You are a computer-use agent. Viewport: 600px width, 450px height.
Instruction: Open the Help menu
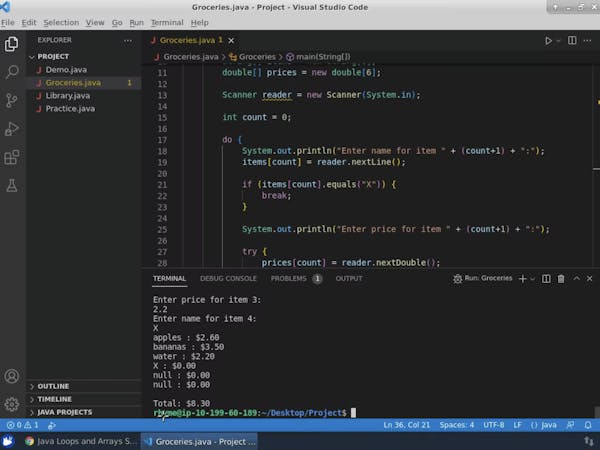199,23
